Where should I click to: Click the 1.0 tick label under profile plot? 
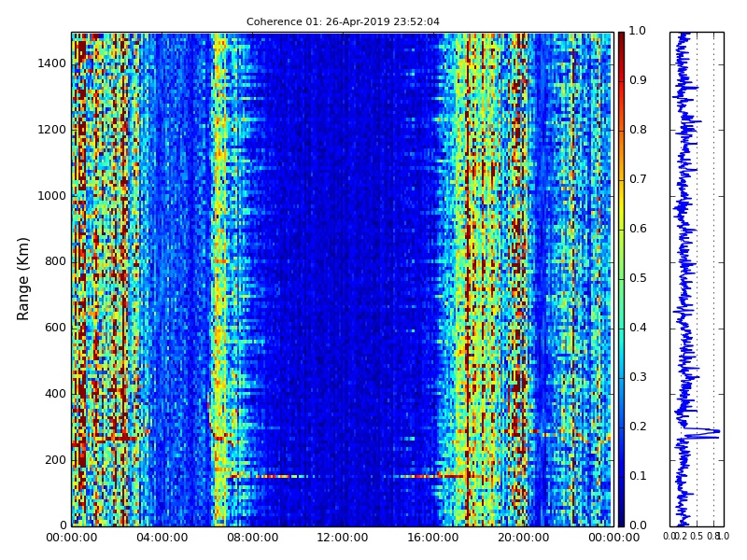[x=723, y=537]
